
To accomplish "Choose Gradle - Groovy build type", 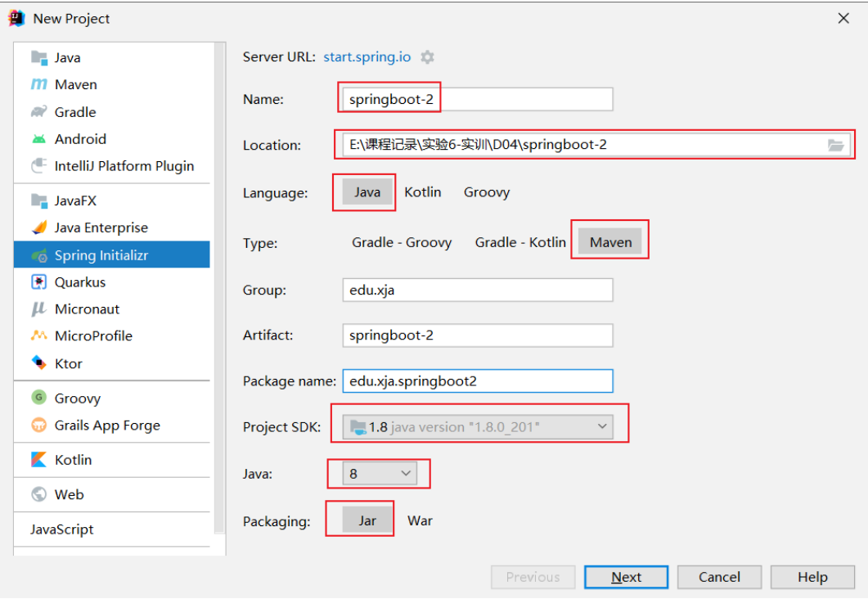I will 402,242.
